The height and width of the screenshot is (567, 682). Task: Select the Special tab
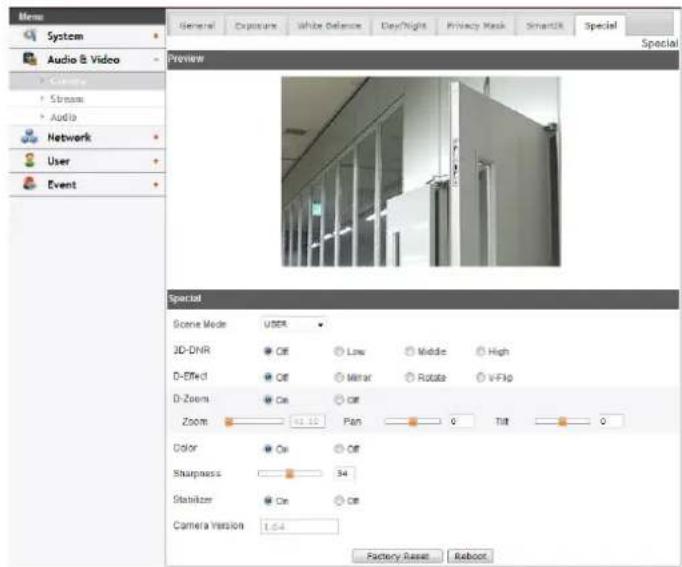pos(600,26)
